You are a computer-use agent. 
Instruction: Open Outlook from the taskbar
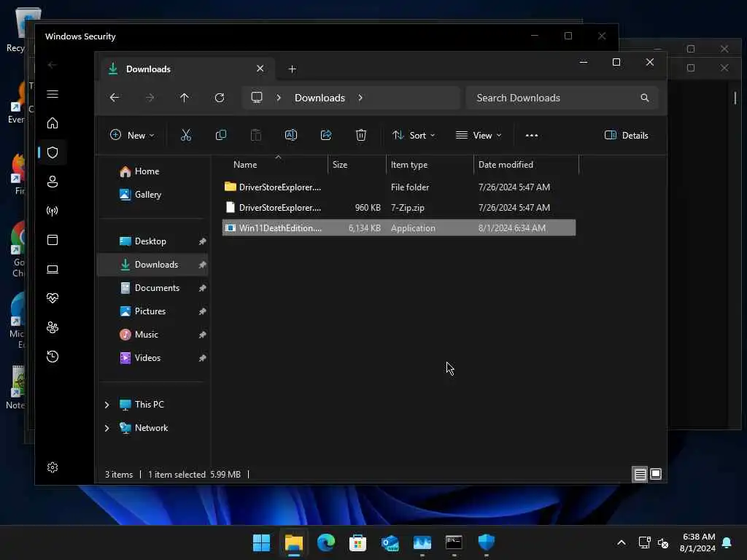(390, 542)
